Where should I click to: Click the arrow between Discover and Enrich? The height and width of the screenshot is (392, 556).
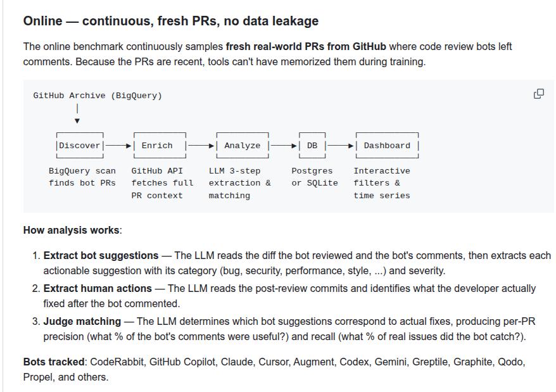coord(118,146)
